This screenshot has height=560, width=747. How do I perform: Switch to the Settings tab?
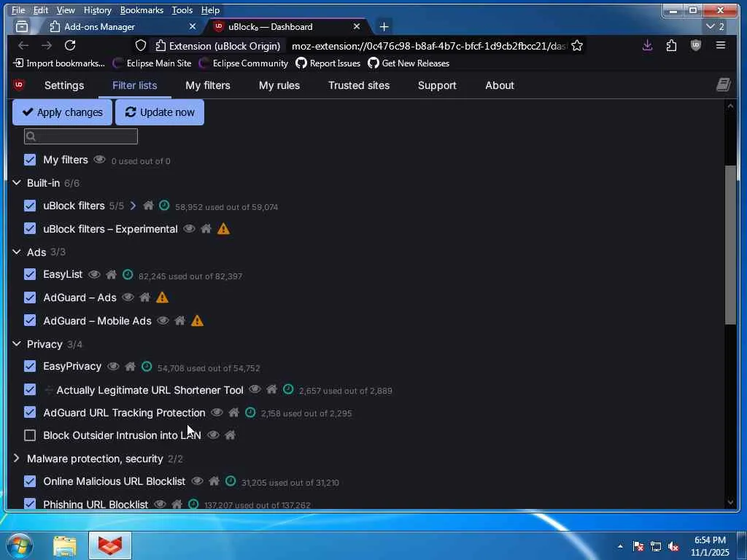(x=64, y=86)
